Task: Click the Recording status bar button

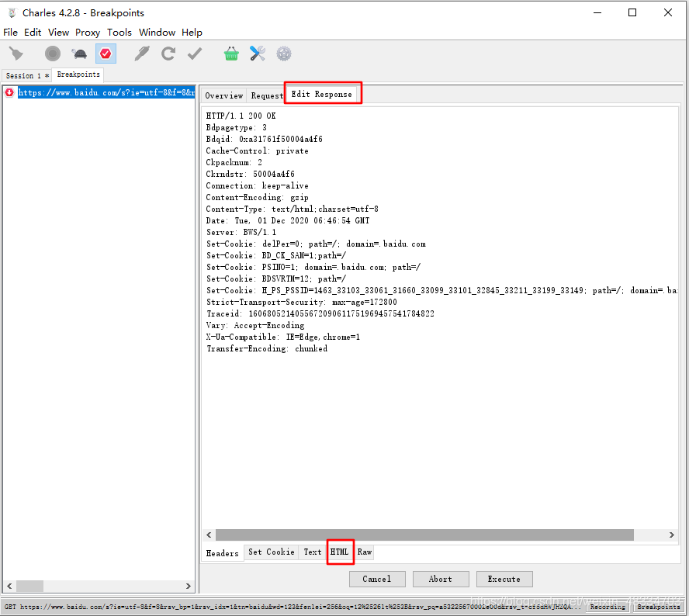Action: 608,607
